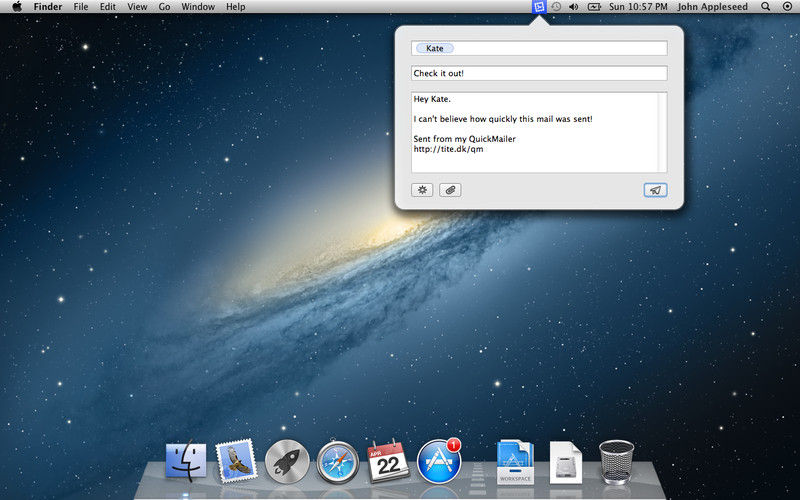Open App Store icon with badge
Viewport: 800px width, 500px height.
439,461
